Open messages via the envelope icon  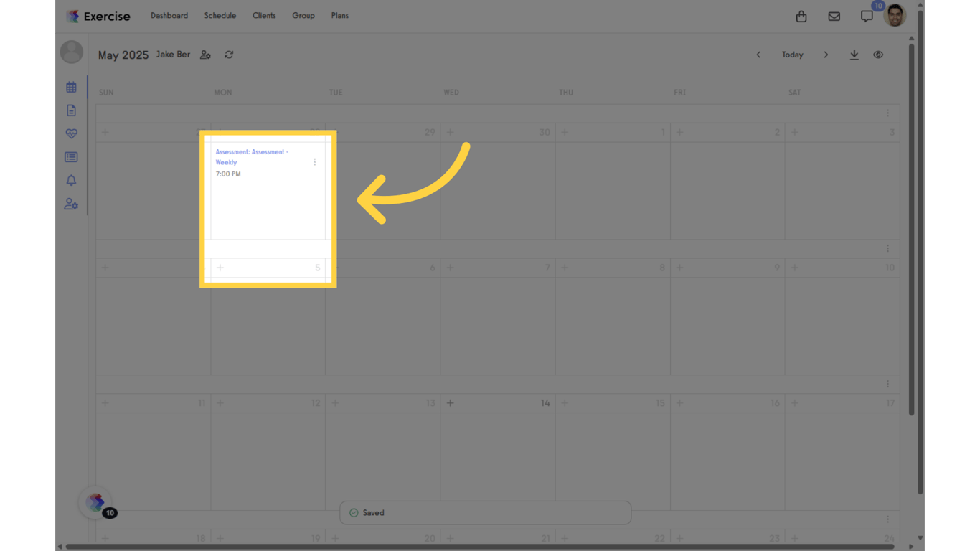tap(834, 16)
